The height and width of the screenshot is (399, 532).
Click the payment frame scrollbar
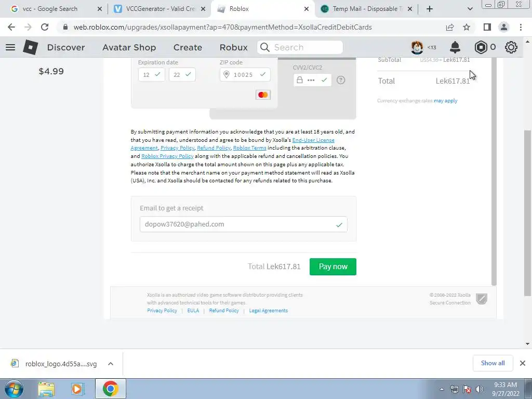pyautogui.click(x=494, y=171)
